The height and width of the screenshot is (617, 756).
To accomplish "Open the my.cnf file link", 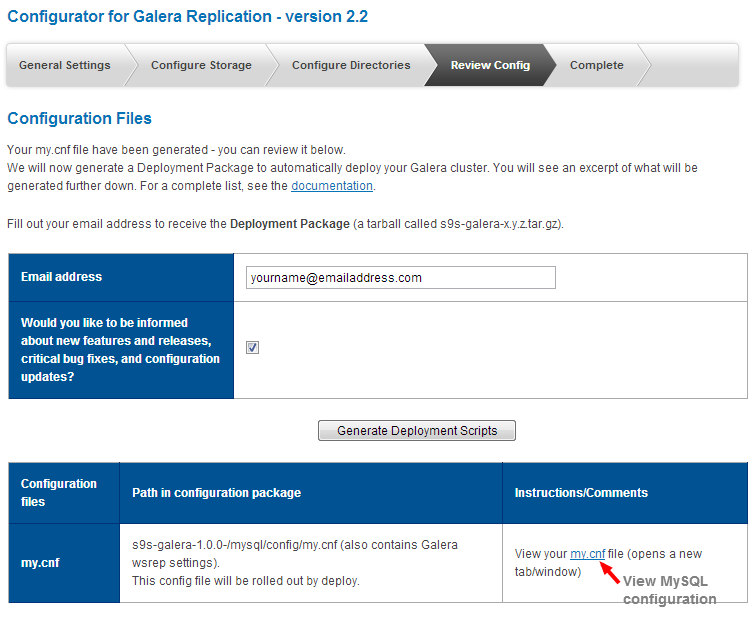I will (587, 554).
